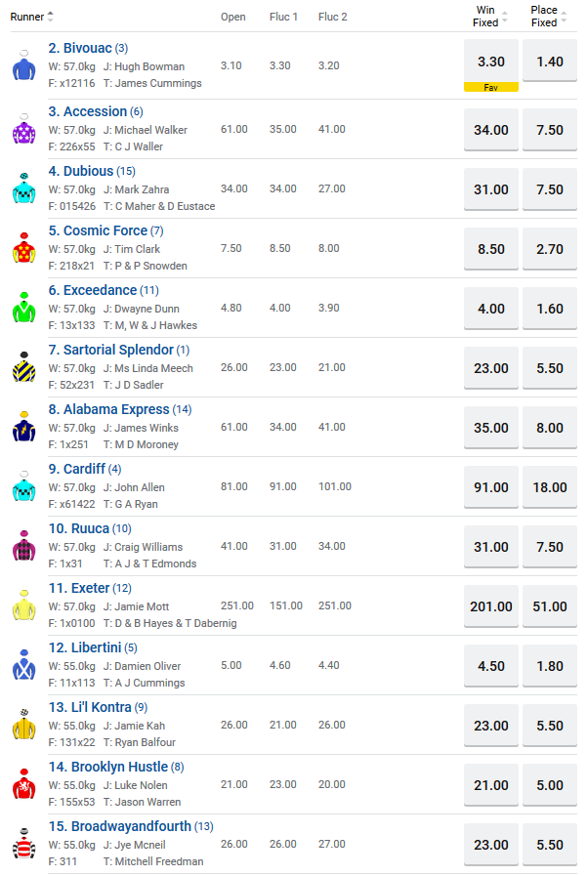This screenshot has height=876, width=588.
Task: Click Cosmic Force's red and yellow silk
Action: tap(23, 248)
